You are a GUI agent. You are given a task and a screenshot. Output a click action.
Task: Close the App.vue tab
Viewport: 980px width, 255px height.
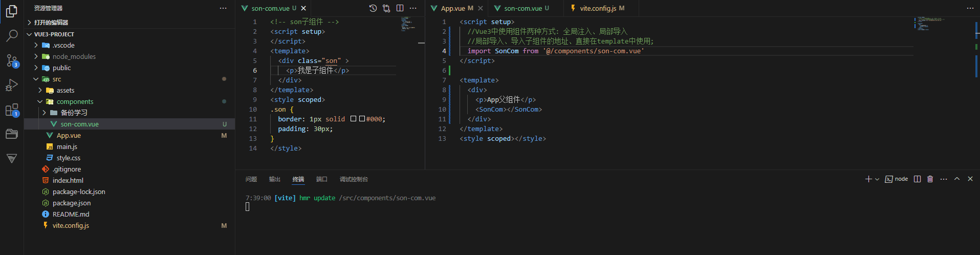click(480, 8)
